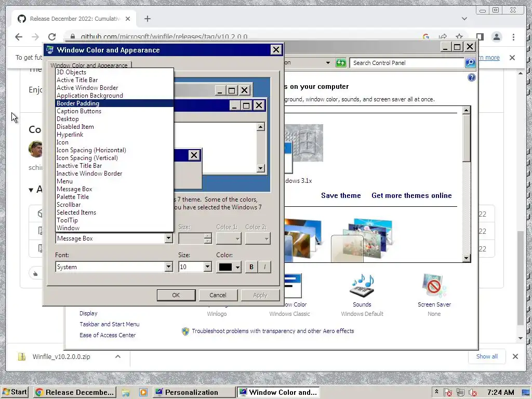Expand Winfile_v10.2.0.0.zip download options
The height and width of the screenshot is (399, 532).
tap(118, 356)
